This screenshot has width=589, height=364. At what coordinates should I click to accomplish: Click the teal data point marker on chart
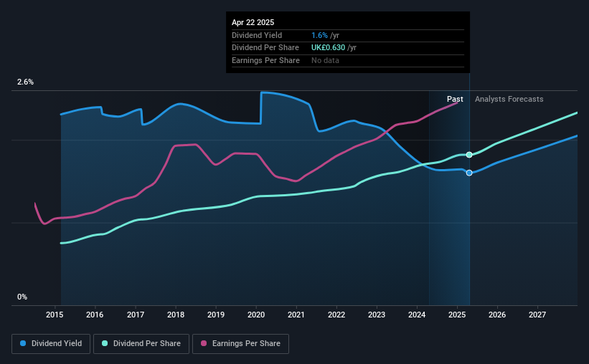(469, 155)
